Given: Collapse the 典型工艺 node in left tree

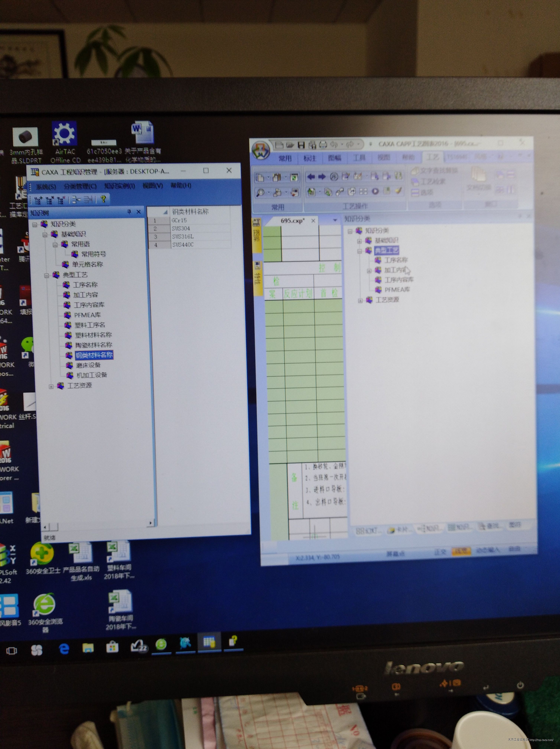Looking at the screenshot, I should pos(46,276).
